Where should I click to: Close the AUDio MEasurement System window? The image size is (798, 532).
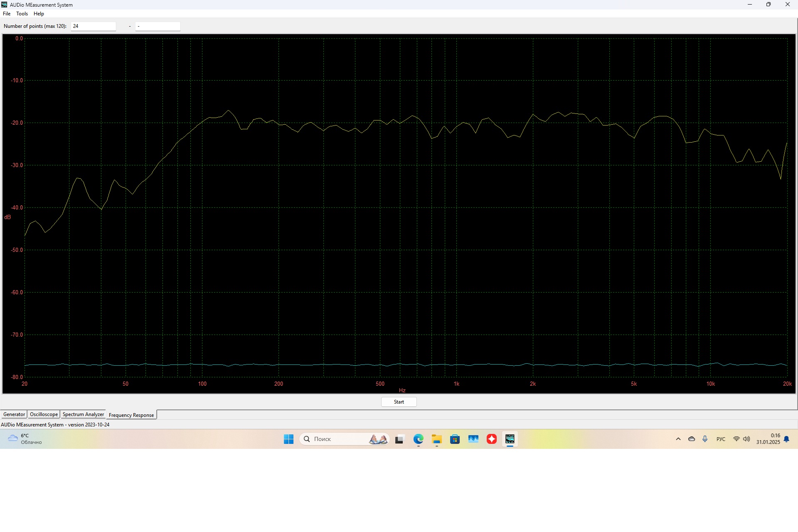[x=788, y=5]
